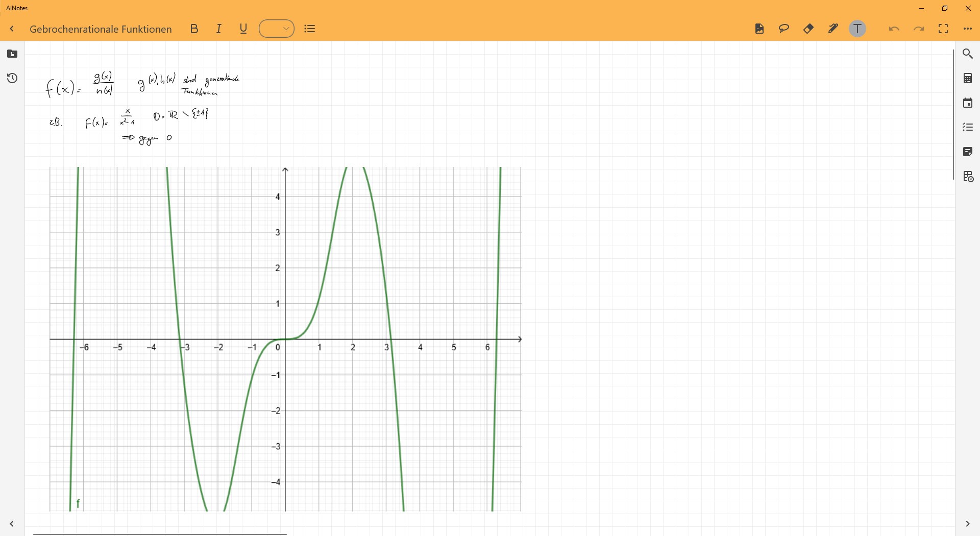Viewport: 980px width, 536px height.
Task: Select the Text tool
Action: coord(857,29)
